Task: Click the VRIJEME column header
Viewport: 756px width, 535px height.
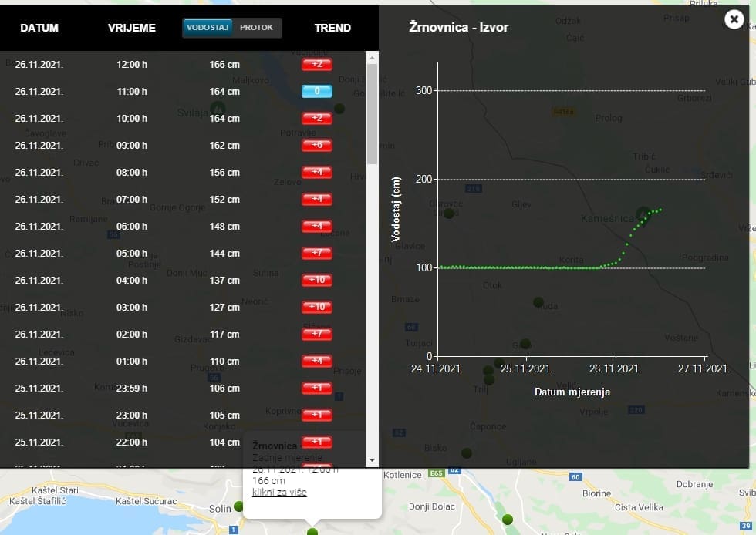Action: tap(132, 28)
